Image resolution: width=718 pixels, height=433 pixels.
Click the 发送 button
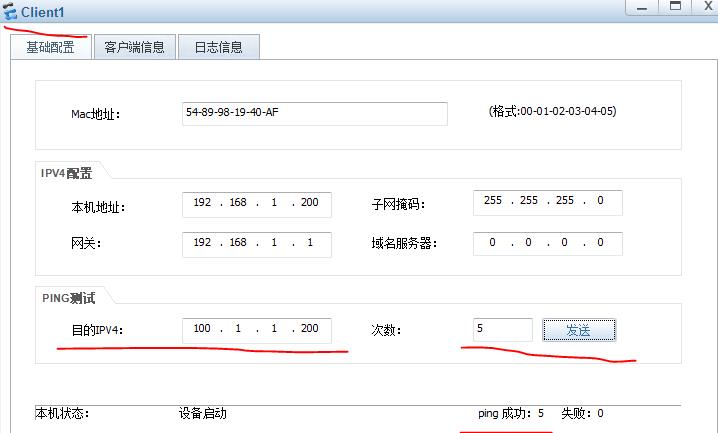(x=579, y=330)
